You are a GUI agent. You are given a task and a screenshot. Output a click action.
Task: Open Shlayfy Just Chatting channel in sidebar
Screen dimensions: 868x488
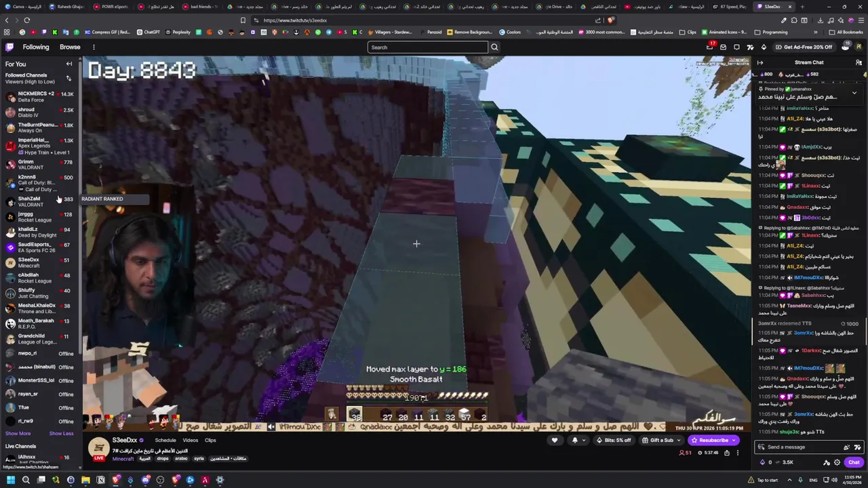[x=39, y=293]
